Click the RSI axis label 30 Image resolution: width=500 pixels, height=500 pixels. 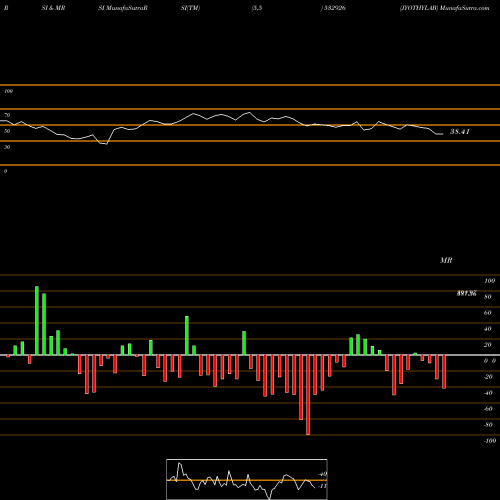[7, 147]
